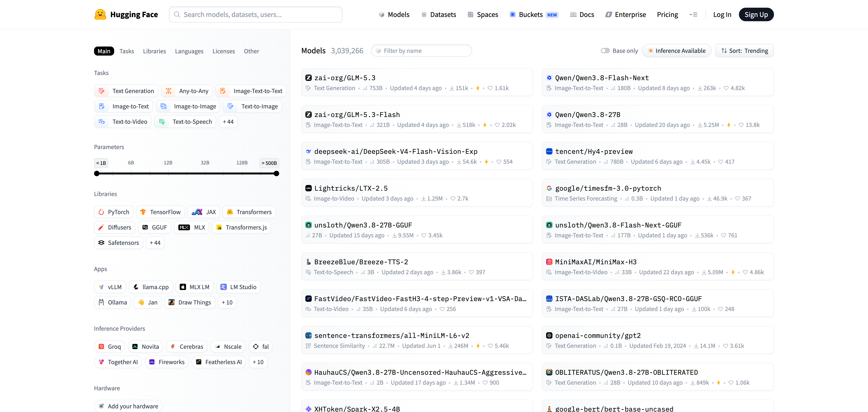Click the Hugging Face emoji logo

coord(100,14)
